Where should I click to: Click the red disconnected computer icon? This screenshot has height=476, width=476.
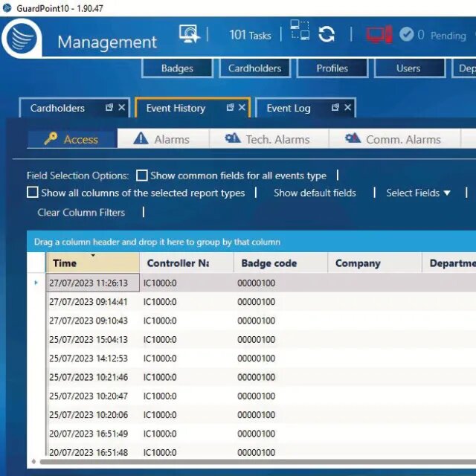click(x=379, y=34)
